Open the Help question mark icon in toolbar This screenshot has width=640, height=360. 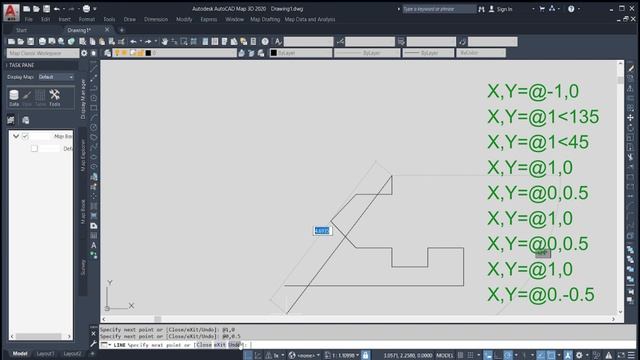(265, 41)
